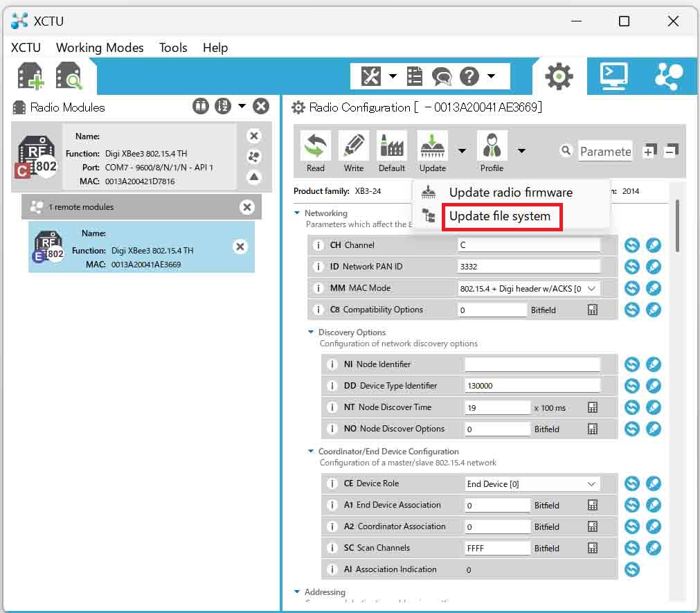Click the Write settings button

pos(354,152)
